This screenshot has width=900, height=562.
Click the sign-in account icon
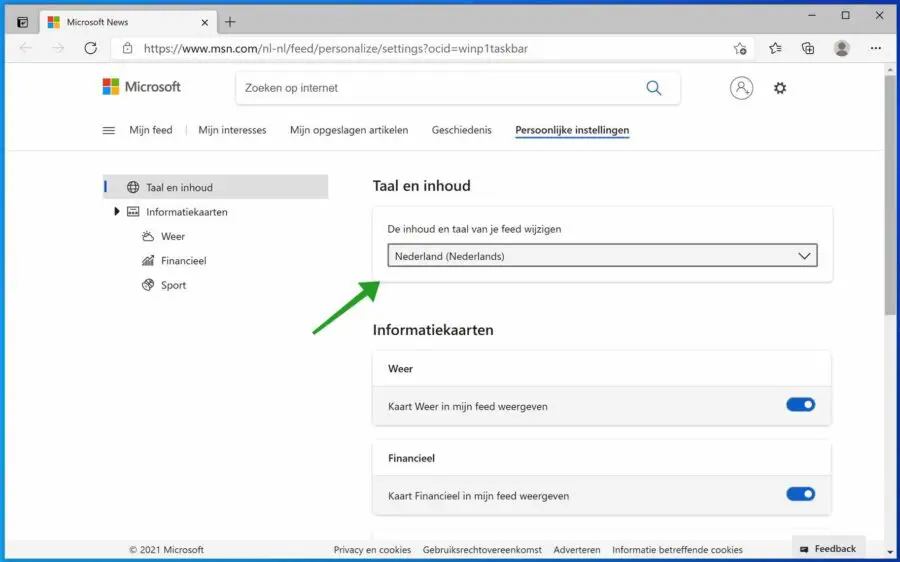tap(742, 88)
